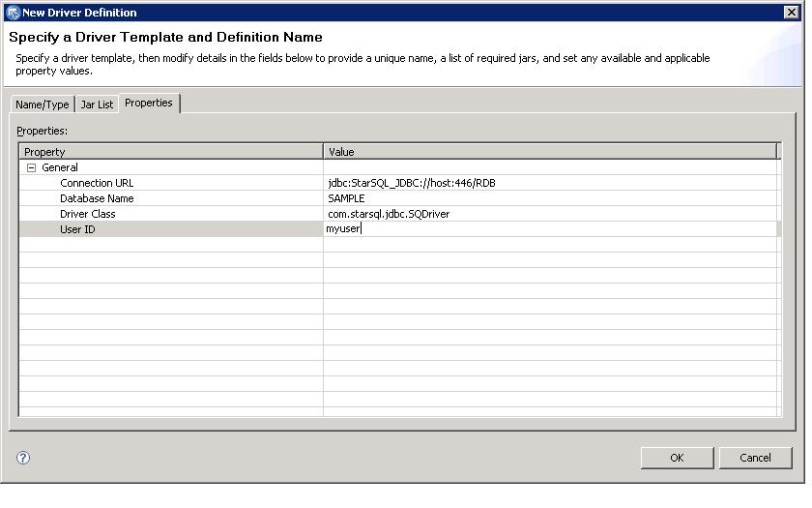This screenshot has width=812, height=508.
Task: Select the General category row
Action: pos(60,167)
